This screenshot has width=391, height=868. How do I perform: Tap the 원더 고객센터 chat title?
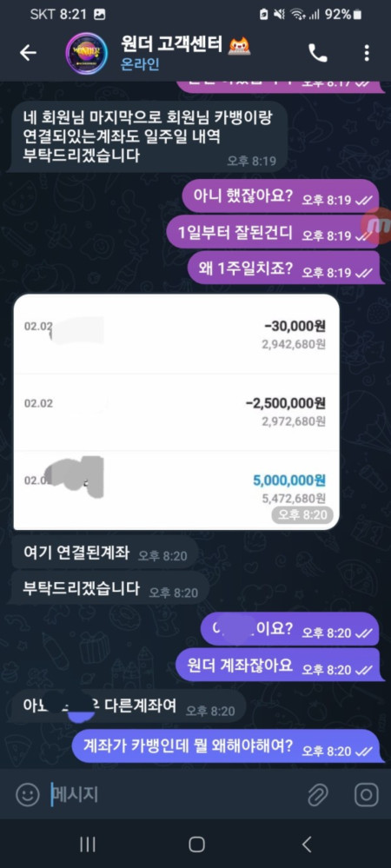pos(174,43)
